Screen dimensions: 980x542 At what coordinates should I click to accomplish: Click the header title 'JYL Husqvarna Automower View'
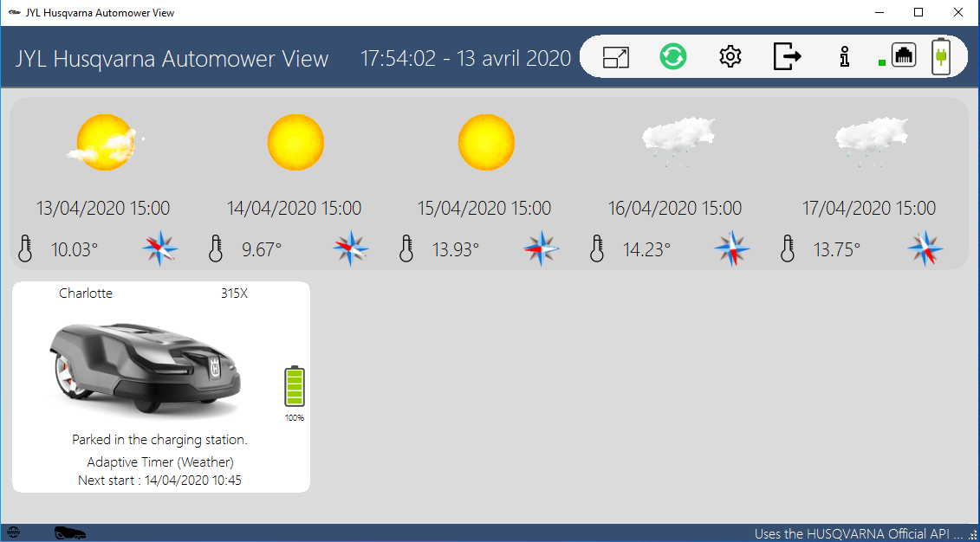[172, 59]
